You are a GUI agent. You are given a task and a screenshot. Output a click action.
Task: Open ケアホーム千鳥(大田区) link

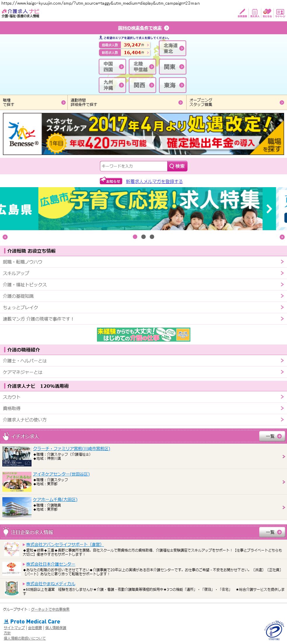[55, 499]
